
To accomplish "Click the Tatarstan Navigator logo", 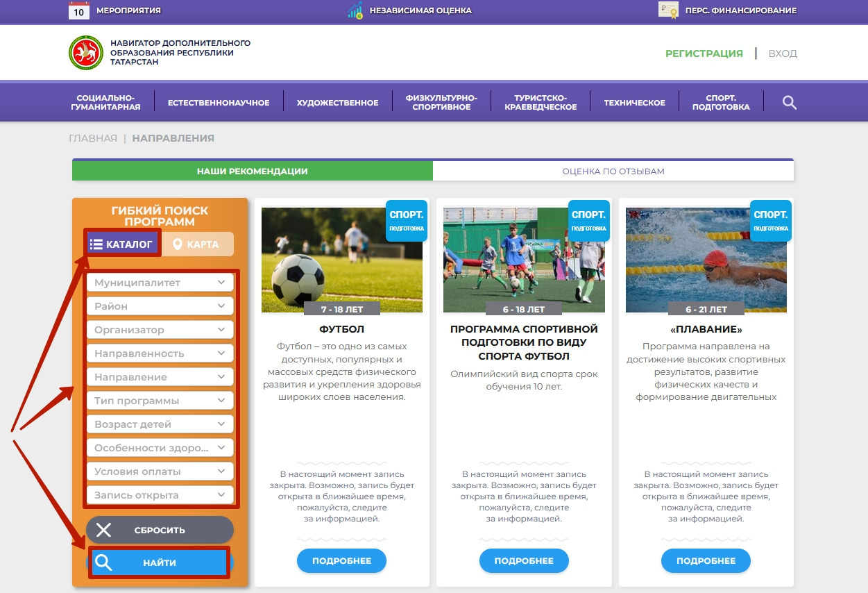I will coord(89,52).
